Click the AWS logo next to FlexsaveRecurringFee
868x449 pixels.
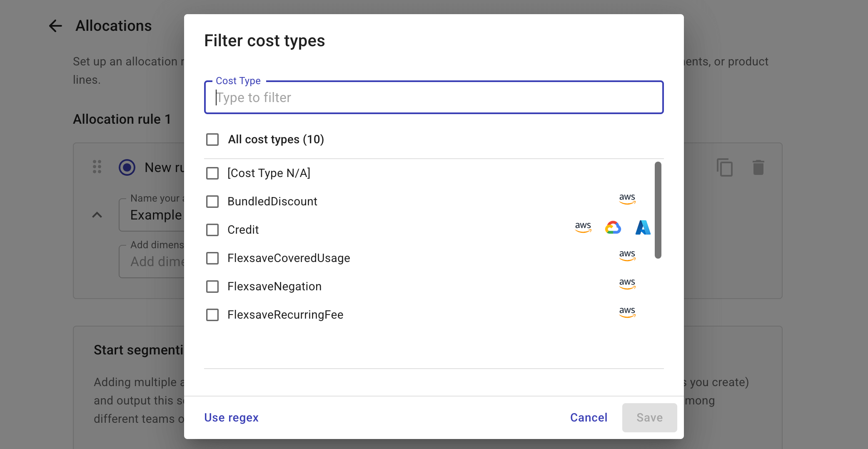[627, 312]
